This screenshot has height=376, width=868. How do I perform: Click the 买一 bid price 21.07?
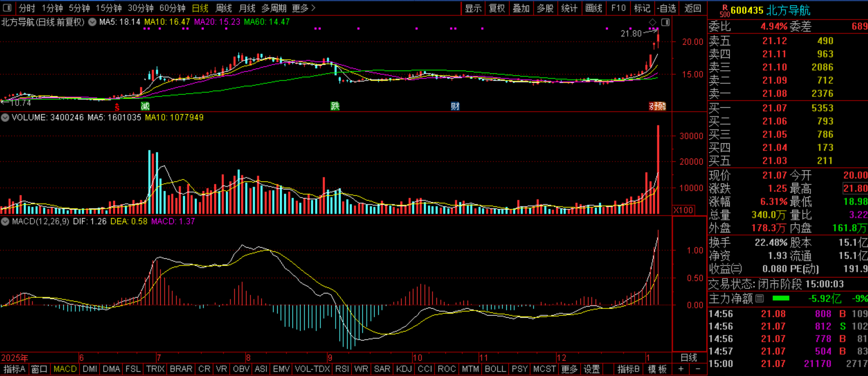pyautogui.click(x=774, y=108)
